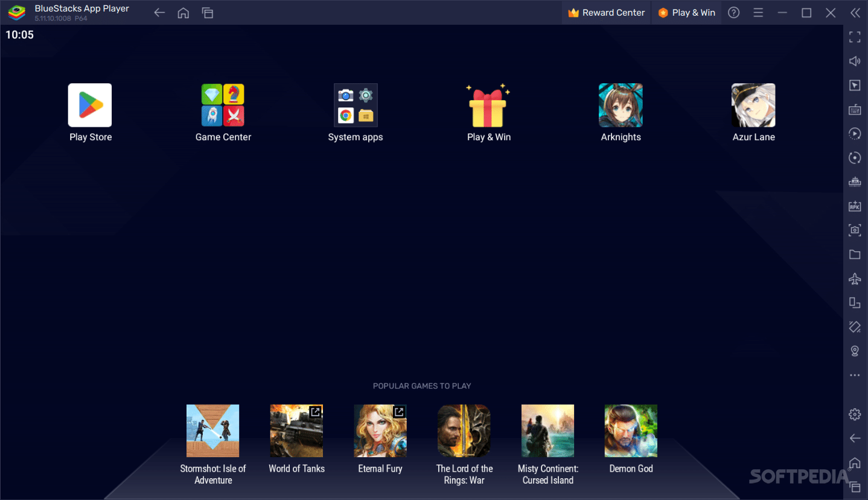Screen dimensions: 868x500
Task: Open recent apps from title bar icon
Action: click(208, 13)
